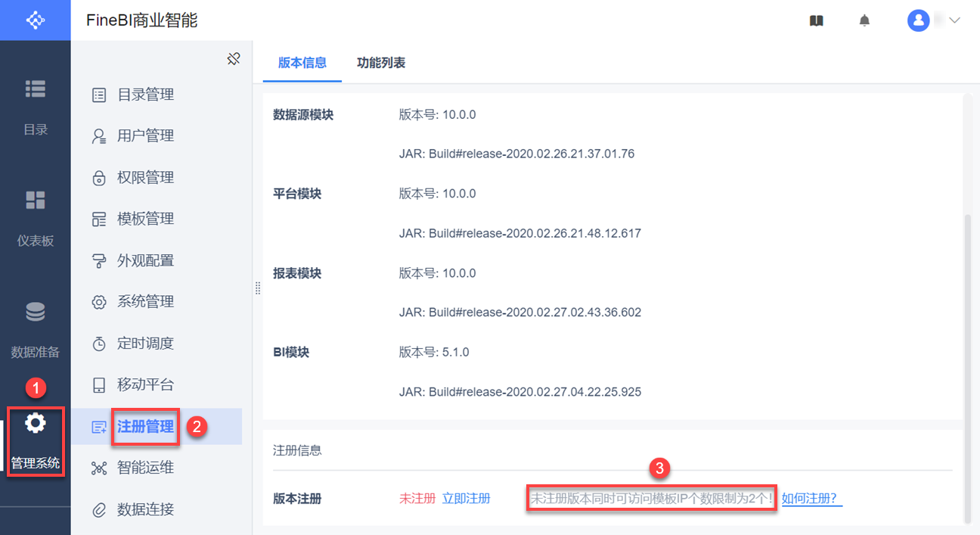The image size is (980, 535).
Task: Click the 移动平台 tablet icon
Action: point(99,385)
